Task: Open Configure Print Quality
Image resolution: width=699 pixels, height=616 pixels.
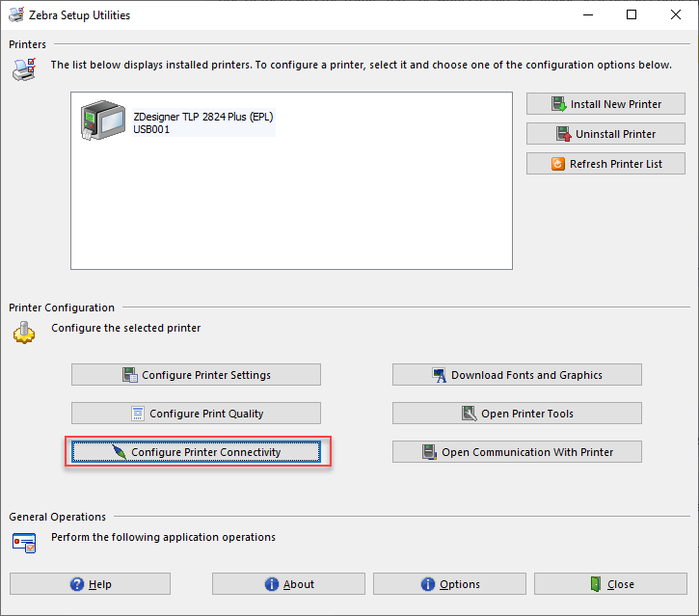Action: (196, 414)
